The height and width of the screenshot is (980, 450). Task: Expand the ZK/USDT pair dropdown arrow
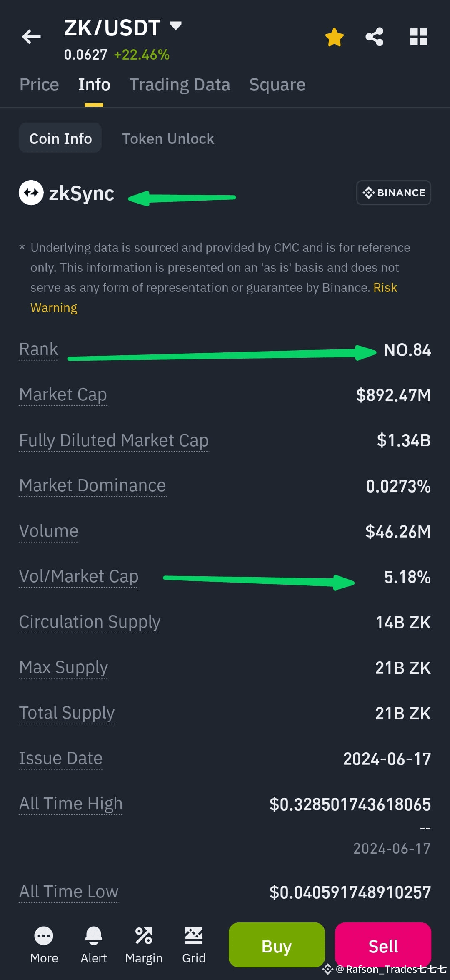point(176,26)
